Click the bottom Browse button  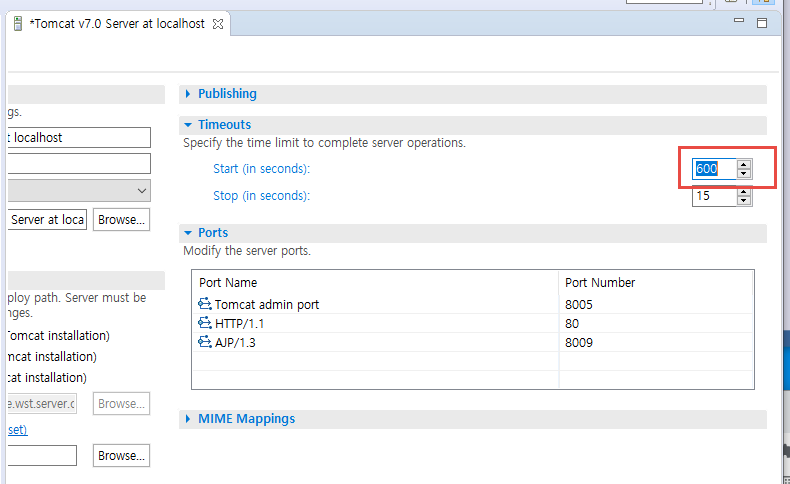121,455
